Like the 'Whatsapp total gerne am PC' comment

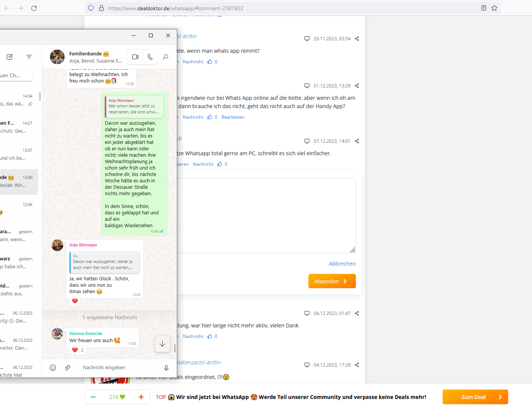point(220,164)
